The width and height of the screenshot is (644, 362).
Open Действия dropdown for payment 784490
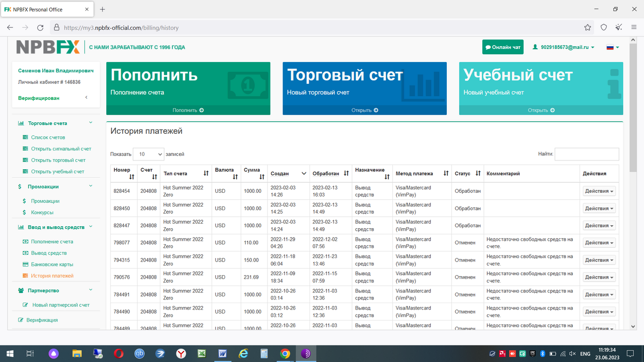pyautogui.click(x=599, y=312)
